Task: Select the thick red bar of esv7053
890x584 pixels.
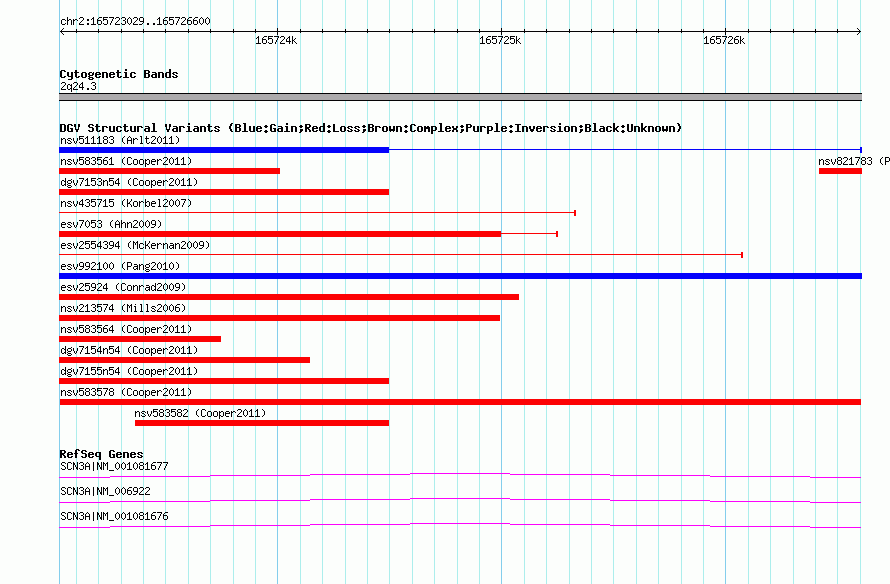Action: pos(280,234)
